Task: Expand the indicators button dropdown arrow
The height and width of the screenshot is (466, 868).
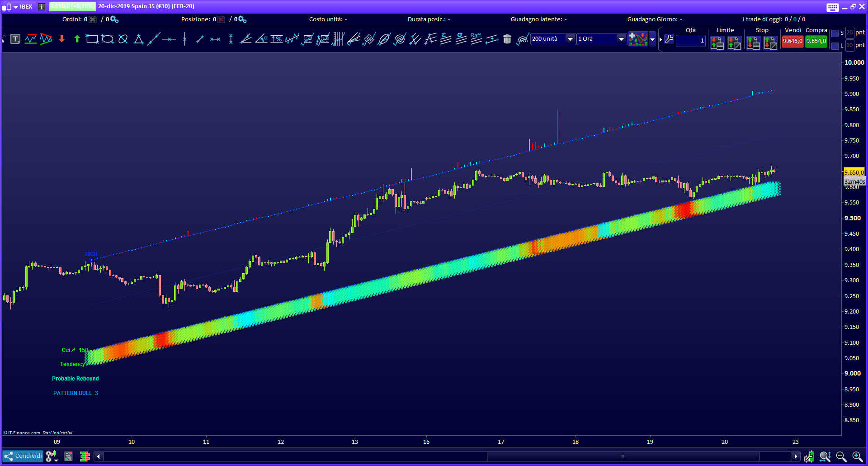Action: (x=652, y=39)
